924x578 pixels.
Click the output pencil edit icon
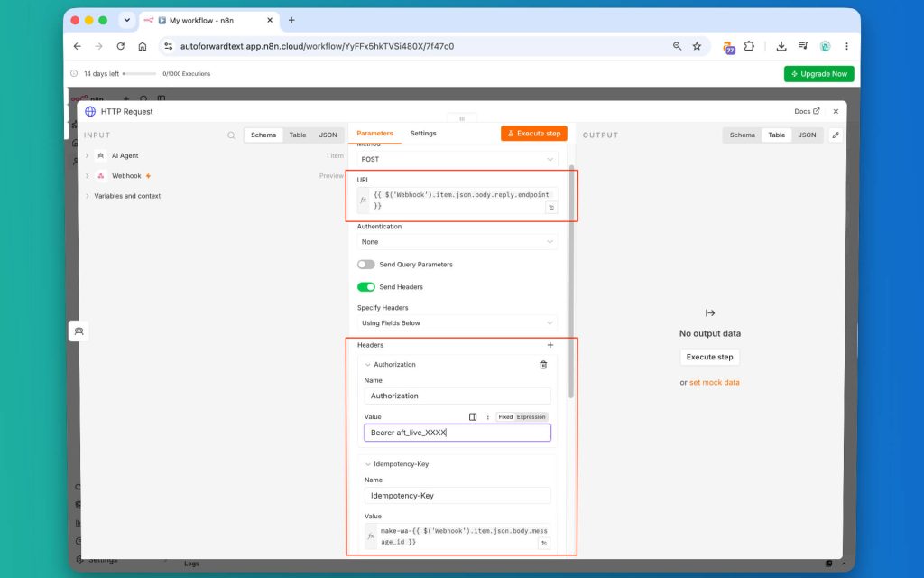(835, 135)
